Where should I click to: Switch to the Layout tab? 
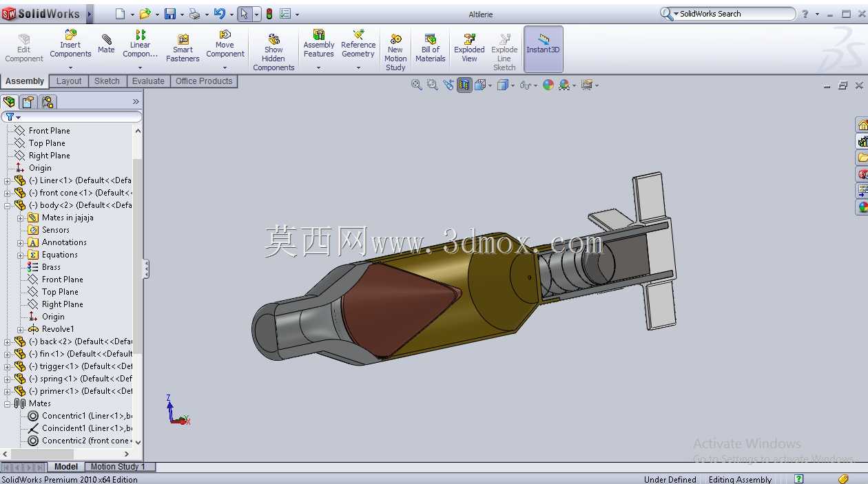click(x=69, y=81)
